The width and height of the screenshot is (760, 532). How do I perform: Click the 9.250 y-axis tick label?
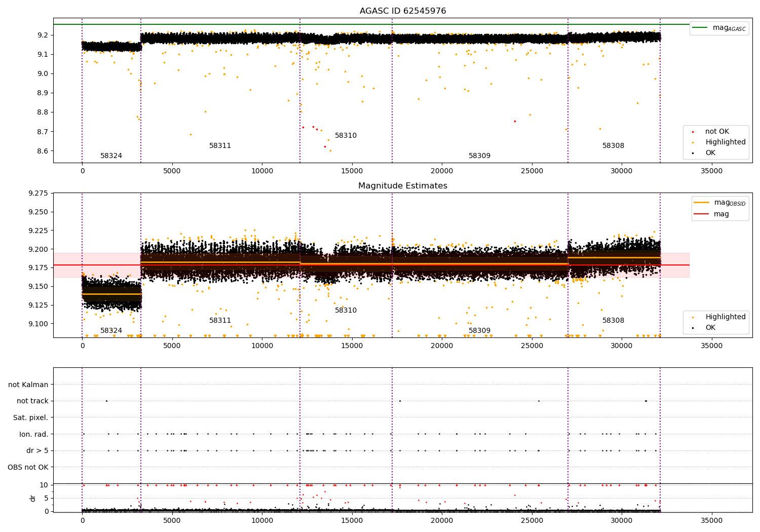click(x=38, y=212)
